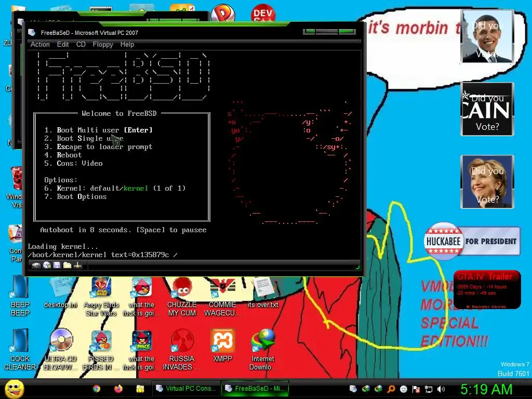This screenshot has height=399, width=532.
Task: Click the network adapter status icon
Action: (78, 265)
